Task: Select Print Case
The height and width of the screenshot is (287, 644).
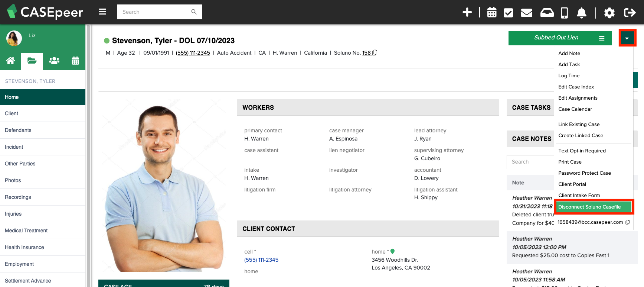Action: tap(570, 162)
